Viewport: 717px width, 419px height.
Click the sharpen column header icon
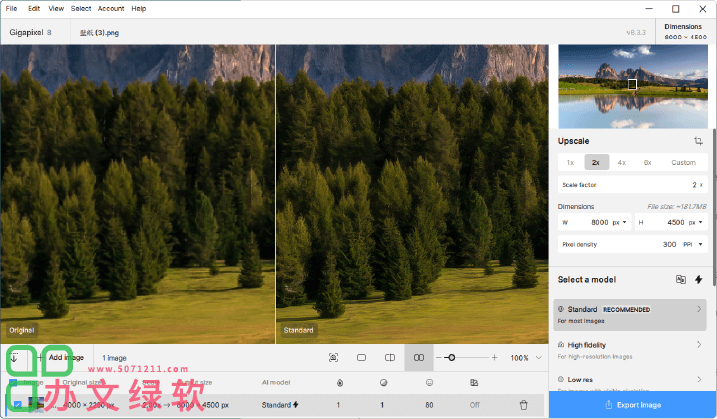384,382
